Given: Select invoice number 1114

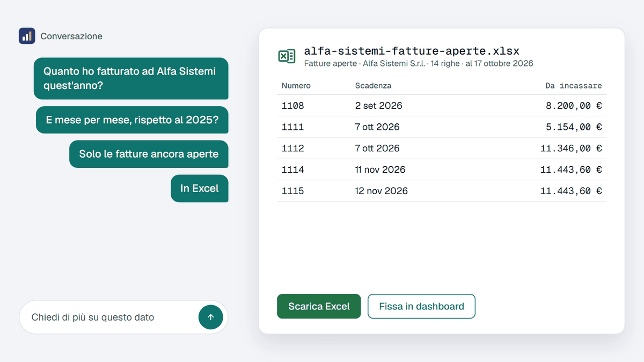Looking at the screenshot, I should coord(292,169).
